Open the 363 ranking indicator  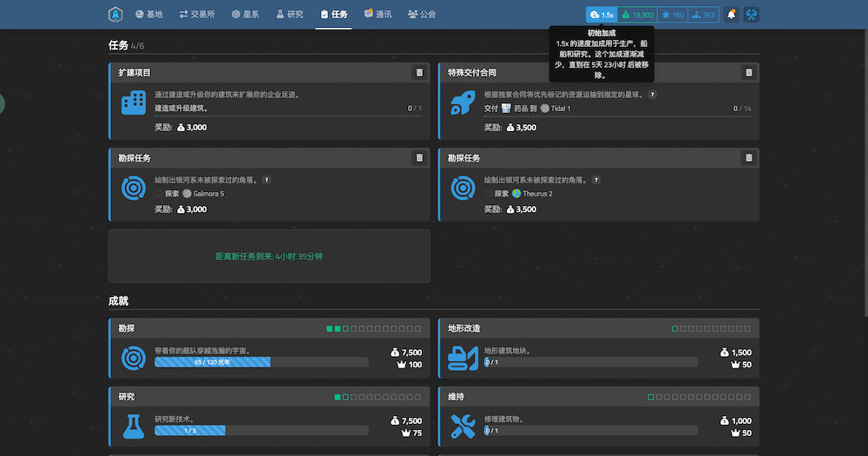pos(704,15)
